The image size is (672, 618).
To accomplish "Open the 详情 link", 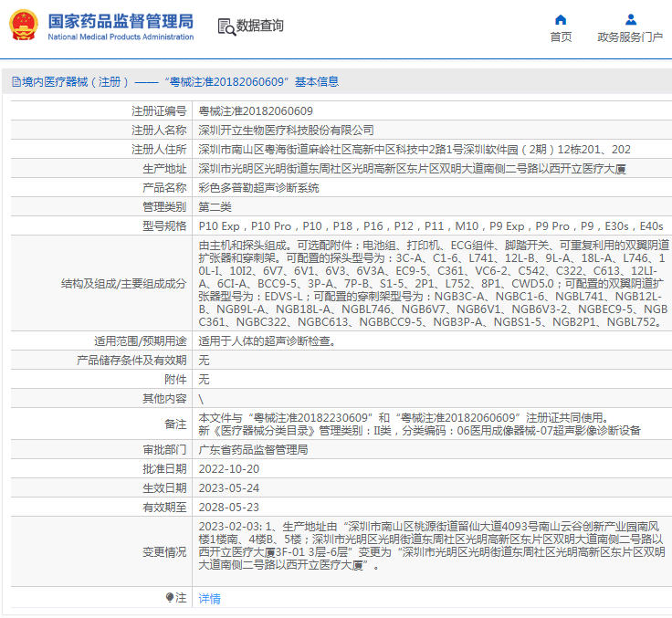I will (x=210, y=598).
